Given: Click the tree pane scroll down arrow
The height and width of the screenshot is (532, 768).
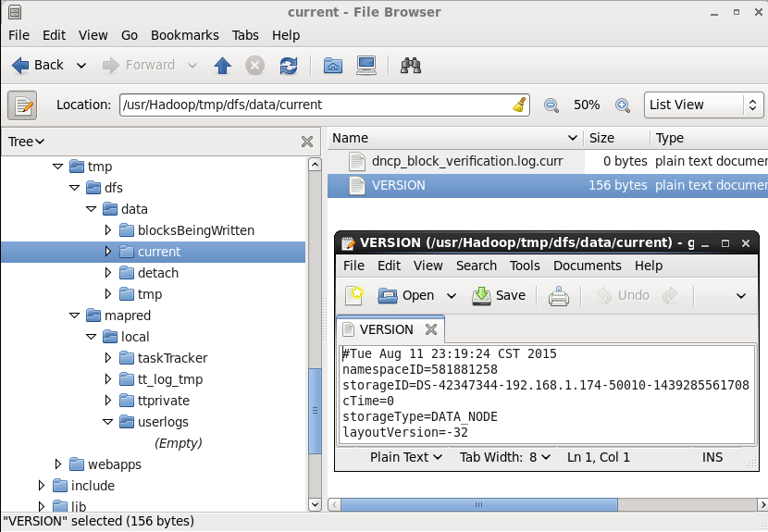Looking at the screenshot, I should coord(315,504).
